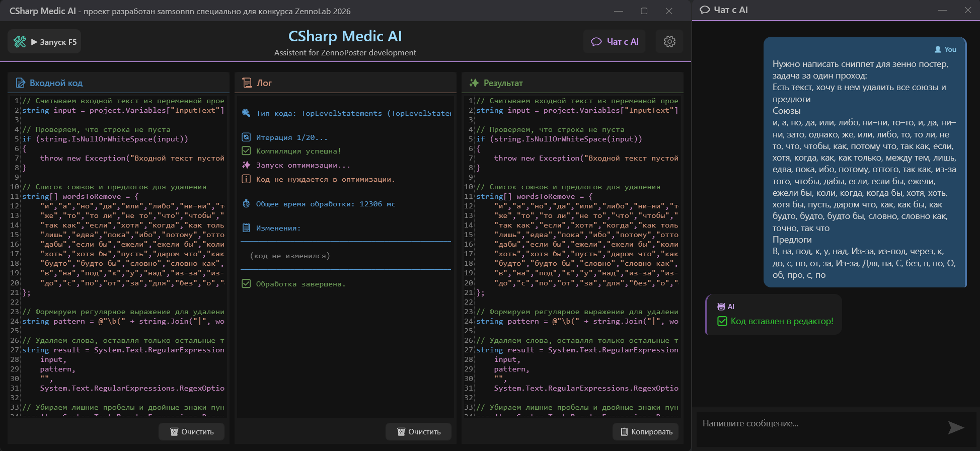
Task: Click the Итерация 1/20 refresh icon
Action: [x=246, y=137]
